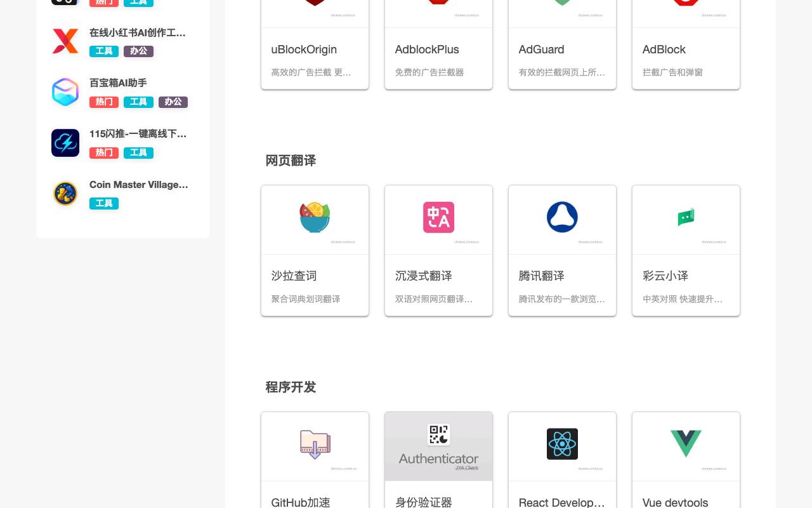
Task: Click the AdBlock description 拦截广告和弹窗
Action: 672,72
